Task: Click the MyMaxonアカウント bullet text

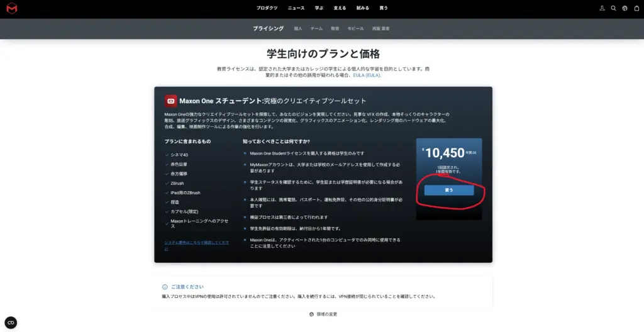Action: 325,167
